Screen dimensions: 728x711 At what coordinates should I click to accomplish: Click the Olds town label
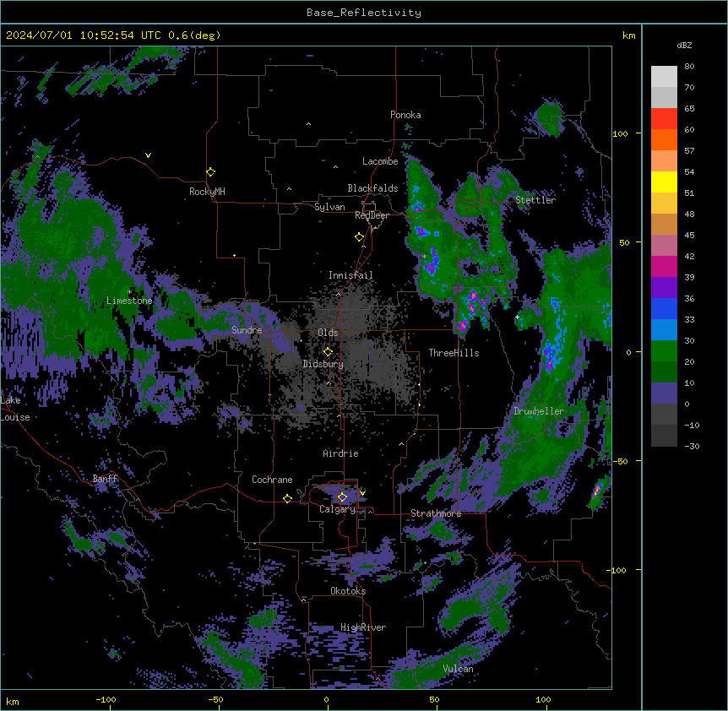[x=328, y=333]
